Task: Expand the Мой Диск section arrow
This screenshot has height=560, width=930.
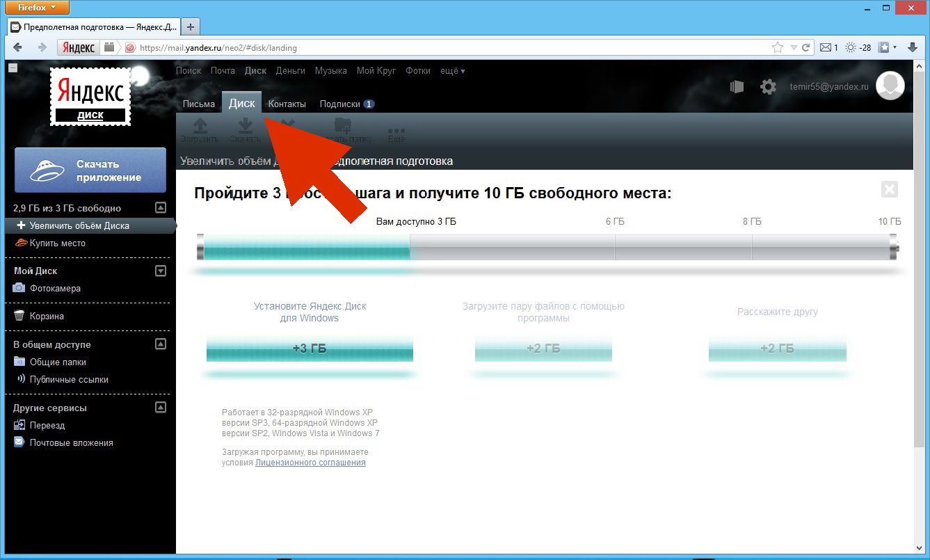Action: pos(161,271)
